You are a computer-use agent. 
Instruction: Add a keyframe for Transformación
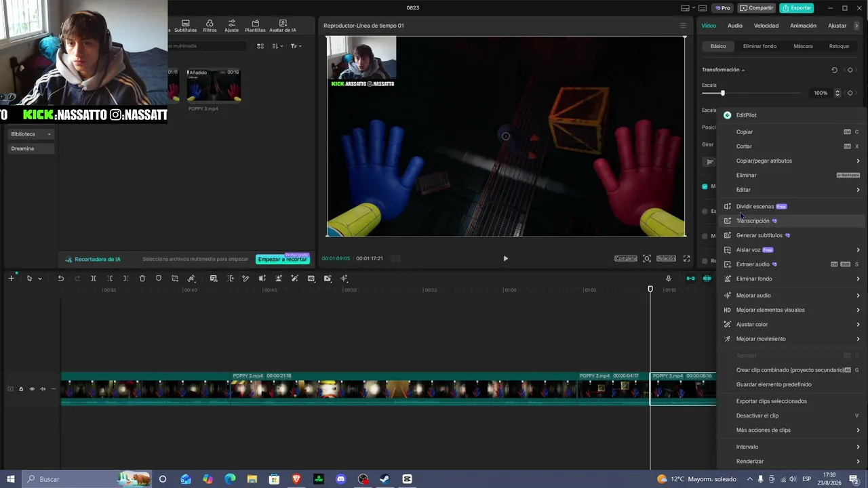click(850, 70)
